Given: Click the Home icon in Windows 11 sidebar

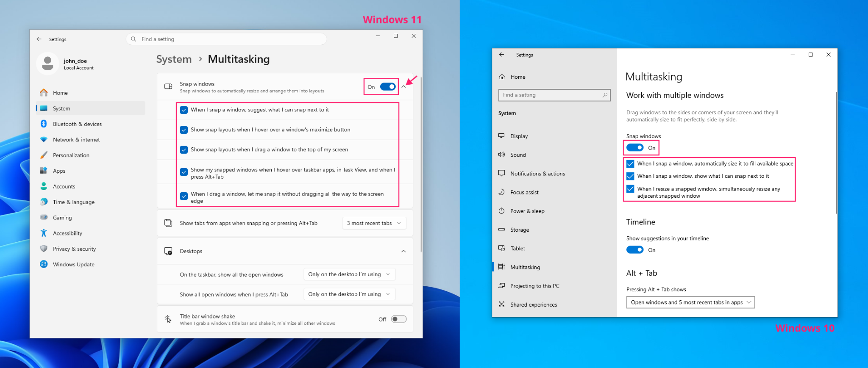Looking at the screenshot, I should tap(44, 93).
